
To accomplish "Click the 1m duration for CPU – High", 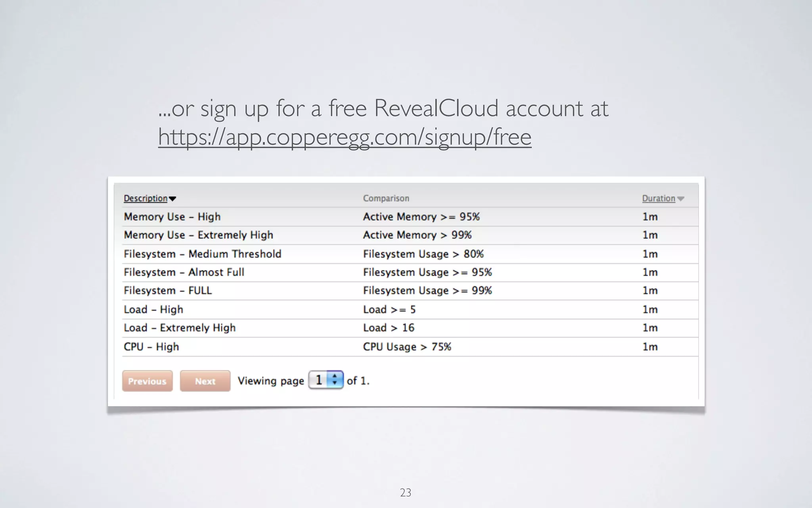I will click(650, 347).
